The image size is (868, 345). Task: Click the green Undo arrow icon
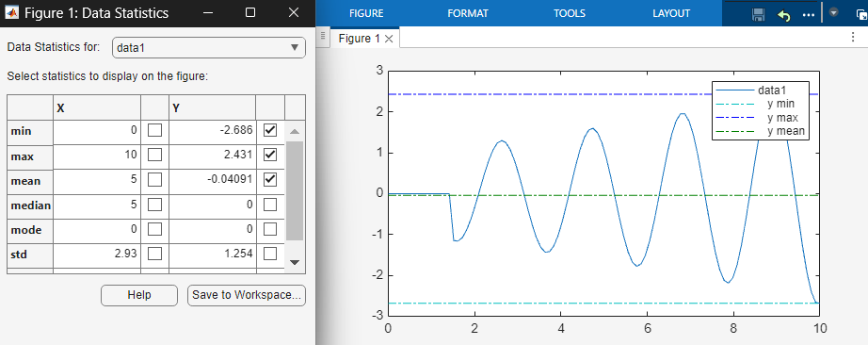[x=784, y=15]
